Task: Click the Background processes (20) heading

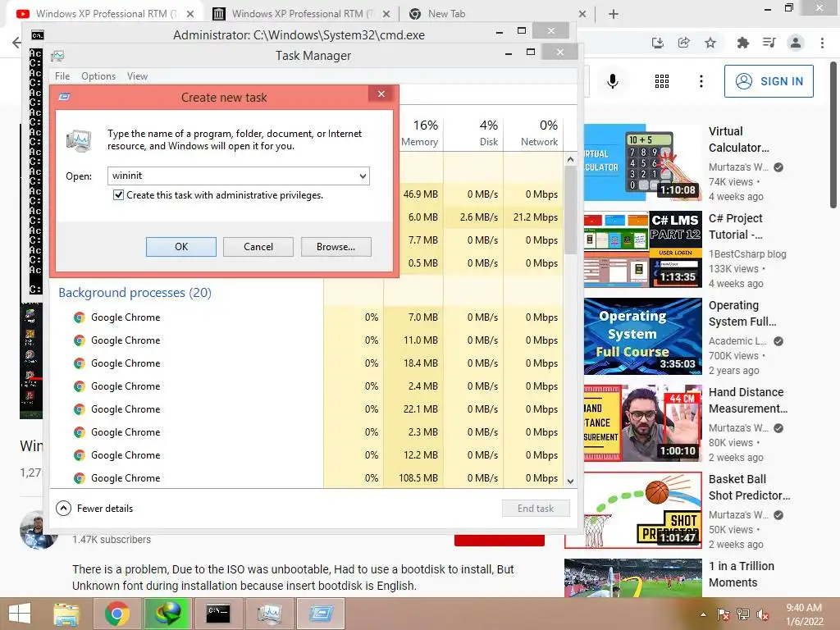Action: [x=135, y=293]
